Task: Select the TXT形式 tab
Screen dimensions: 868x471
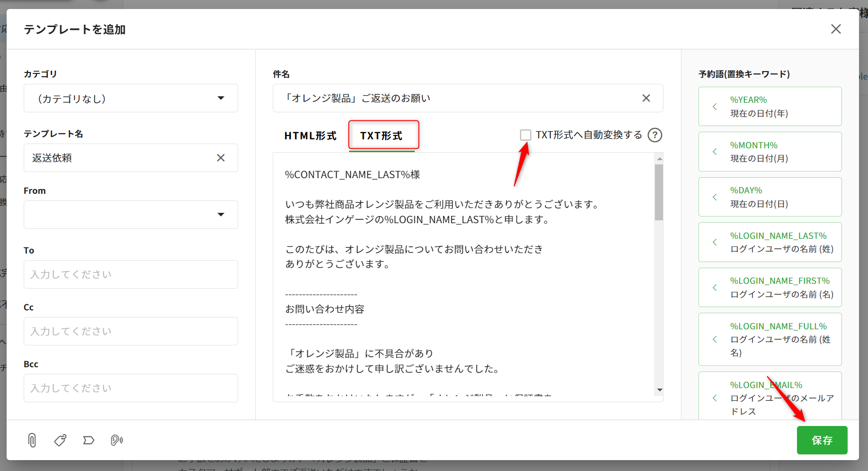Action: click(x=381, y=136)
